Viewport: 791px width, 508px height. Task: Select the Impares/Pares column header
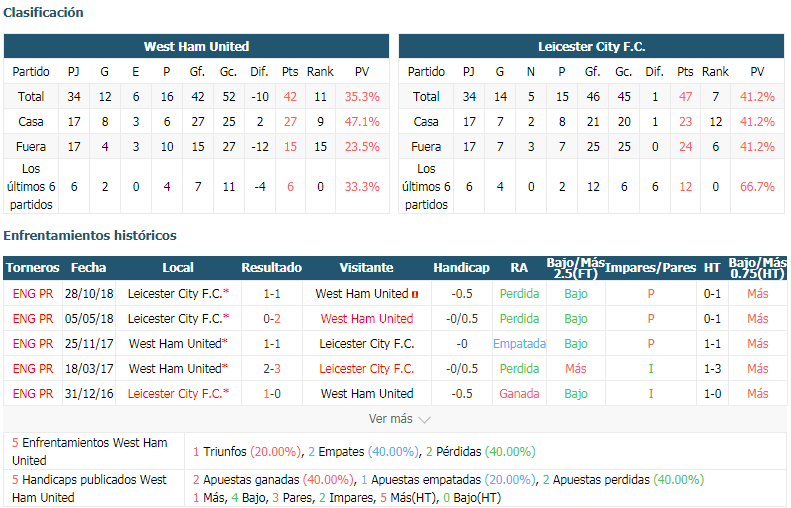[650, 268]
